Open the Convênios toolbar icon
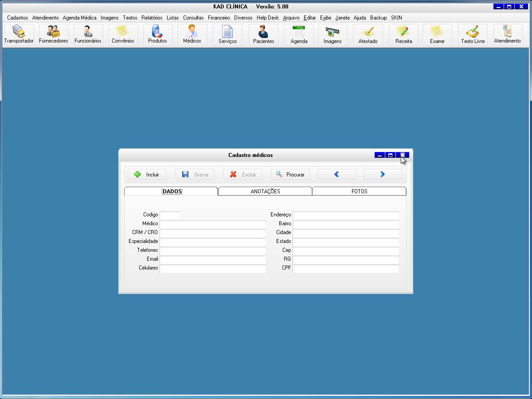This screenshot has width=532, height=399. (123, 35)
